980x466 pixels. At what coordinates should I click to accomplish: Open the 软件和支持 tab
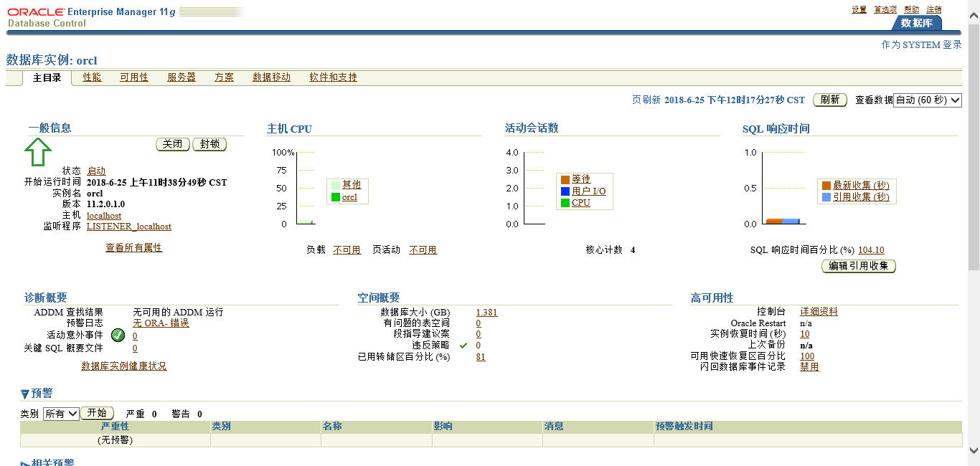point(333,77)
